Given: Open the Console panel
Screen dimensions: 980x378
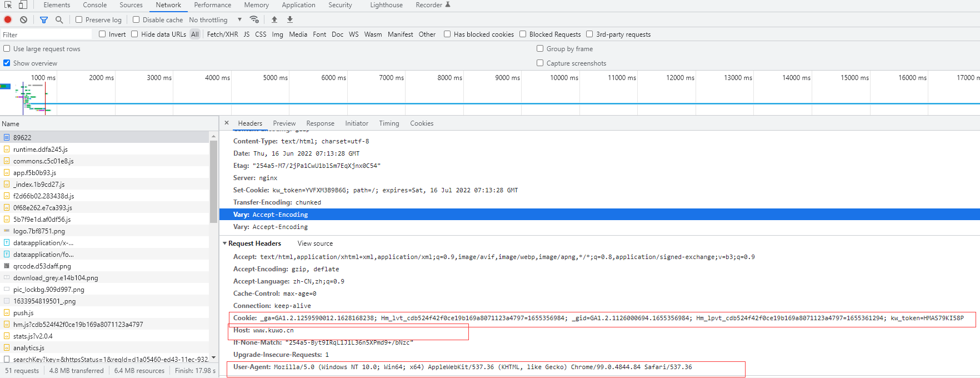Looking at the screenshot, I should (x=95, y=5).
